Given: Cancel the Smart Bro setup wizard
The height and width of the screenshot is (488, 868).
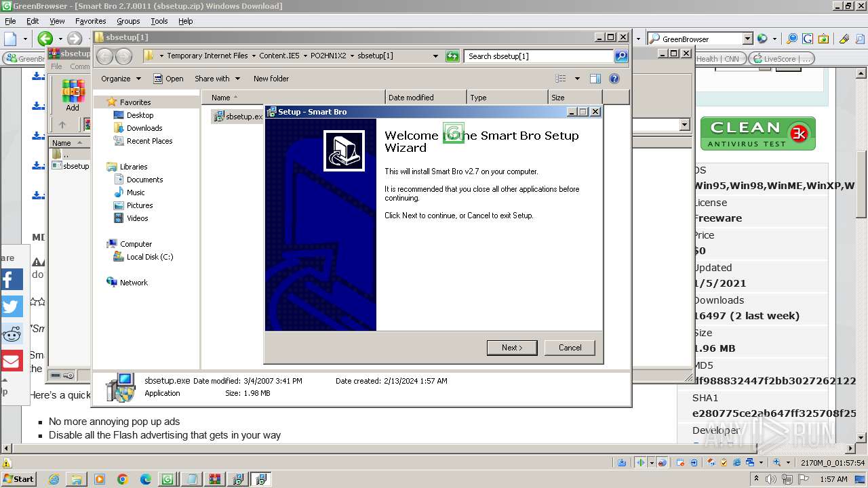Looking at the screenshot, I should [x=570, y=348].
